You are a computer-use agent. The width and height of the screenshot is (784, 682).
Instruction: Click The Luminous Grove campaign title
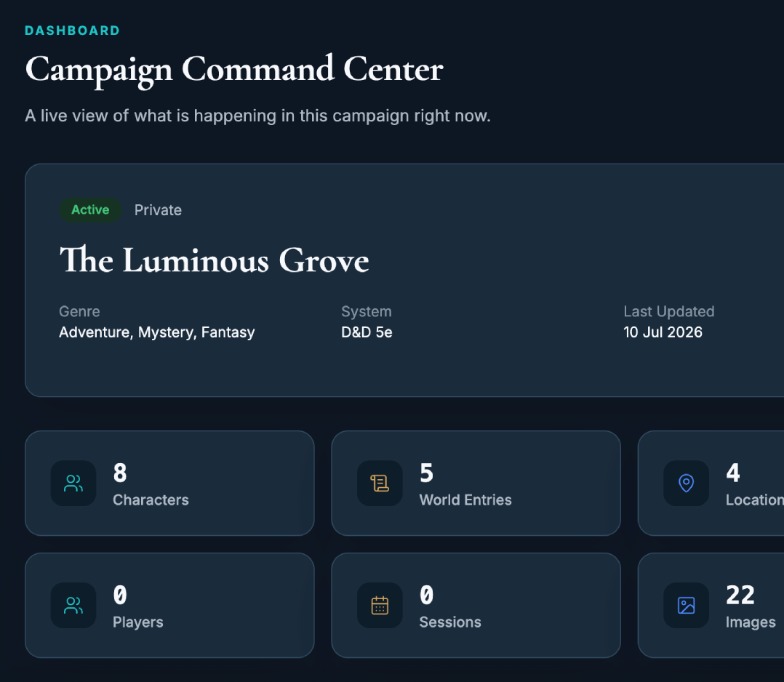[x=214, y=260]
